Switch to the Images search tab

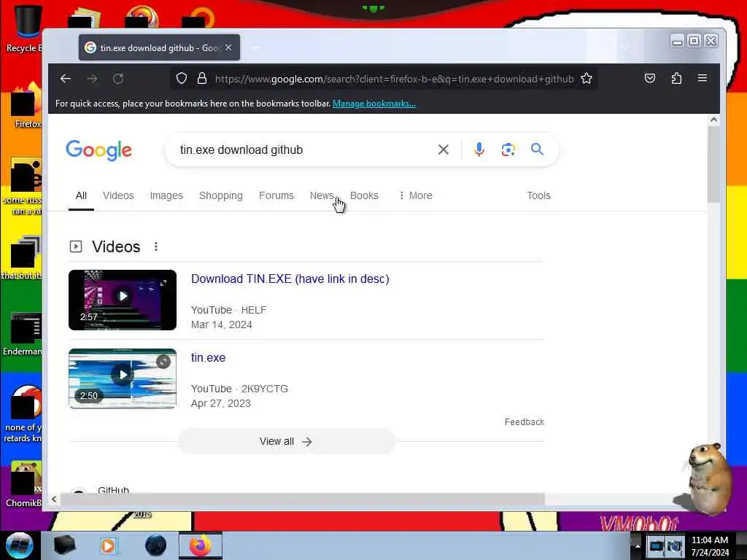(x=166, y=195)
